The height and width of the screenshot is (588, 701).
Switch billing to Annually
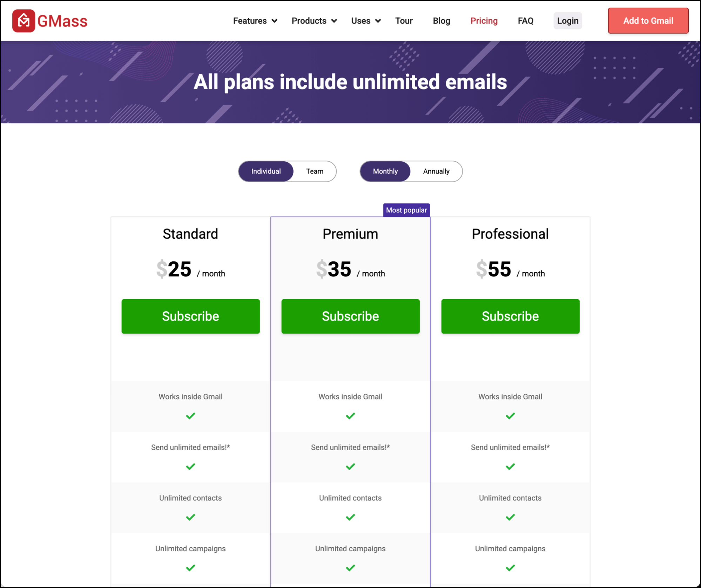tap(436, 171)
